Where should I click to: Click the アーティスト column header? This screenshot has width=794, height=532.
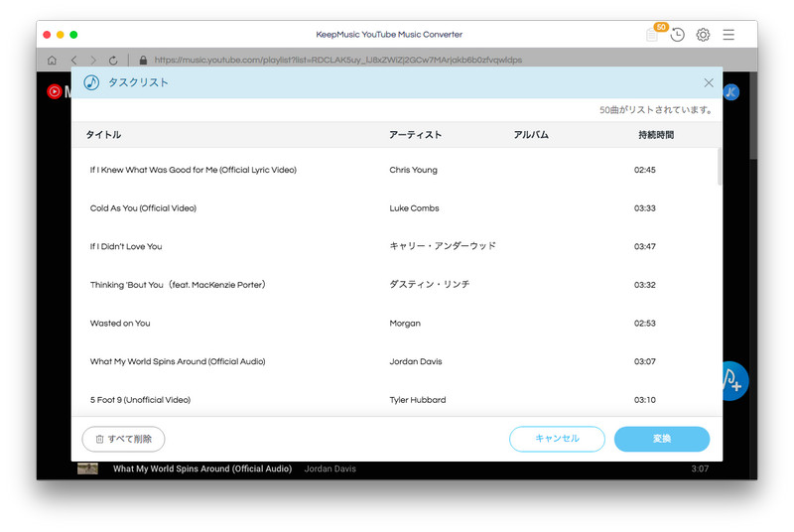click(x=415, y=135)
